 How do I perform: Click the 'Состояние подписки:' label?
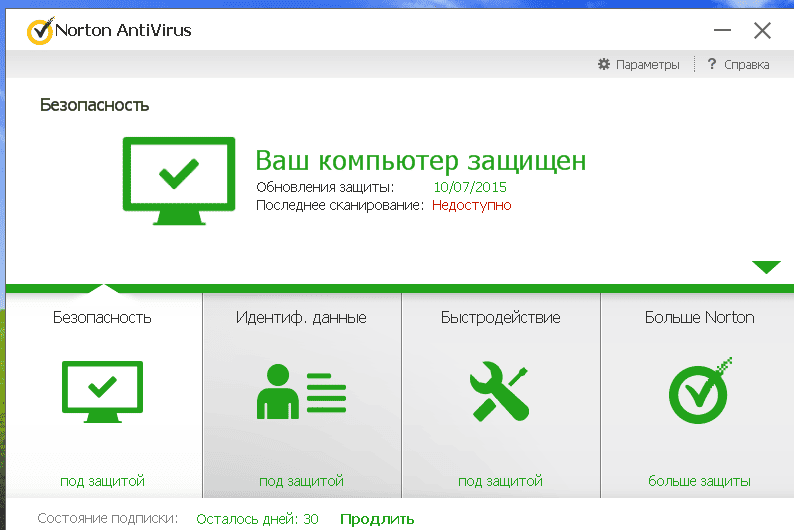pos(107,518)
